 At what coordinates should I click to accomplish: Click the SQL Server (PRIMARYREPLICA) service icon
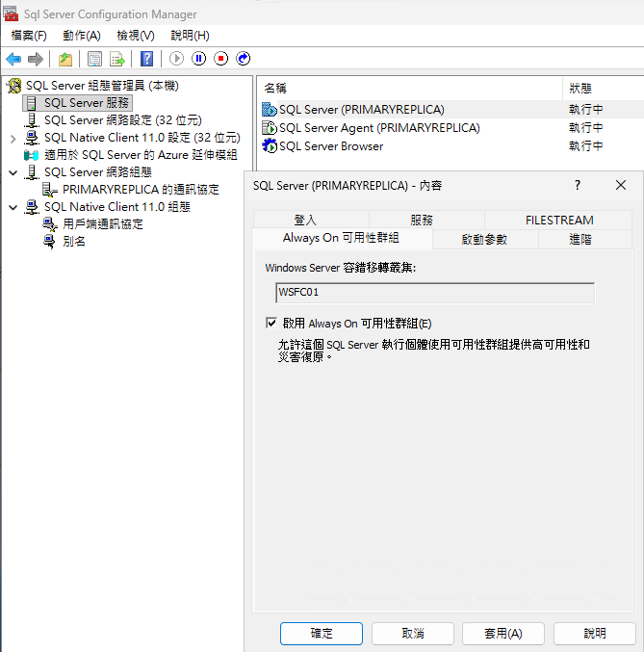click(270, 110)
